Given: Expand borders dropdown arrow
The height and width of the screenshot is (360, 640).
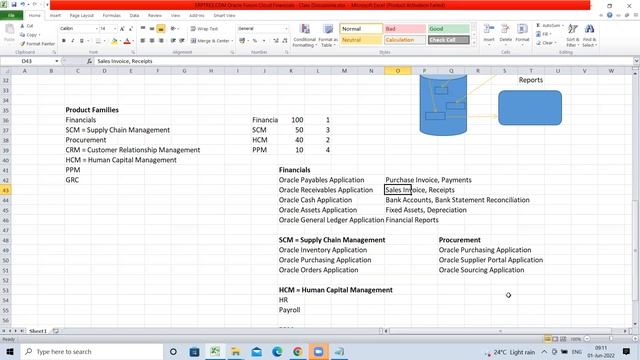Looking at the screenshot, I should click(x=104, y=41).
